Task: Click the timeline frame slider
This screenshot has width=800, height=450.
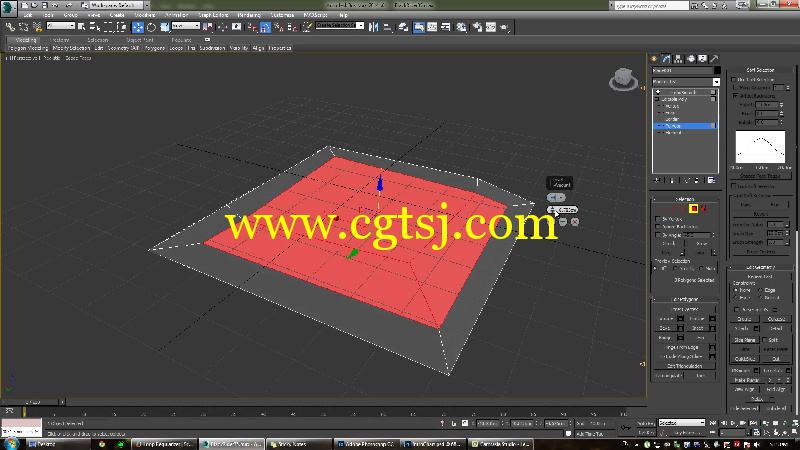Action: click(33, 402)
